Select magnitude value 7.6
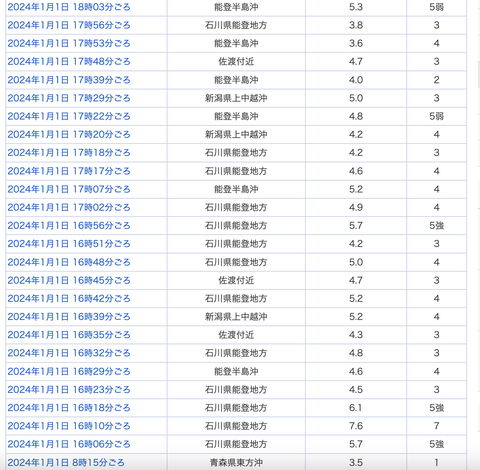480x470 pixels. tap(356, 426)
